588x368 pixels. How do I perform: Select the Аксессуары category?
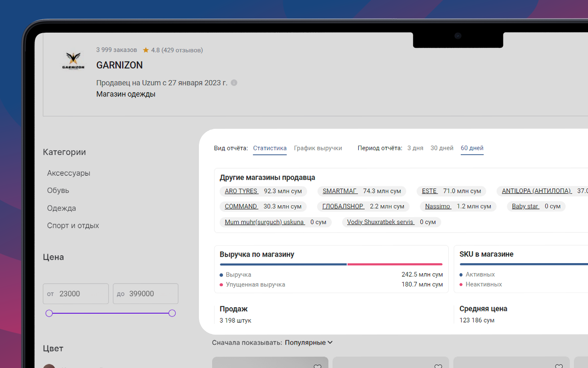click(x=68, y=173)
